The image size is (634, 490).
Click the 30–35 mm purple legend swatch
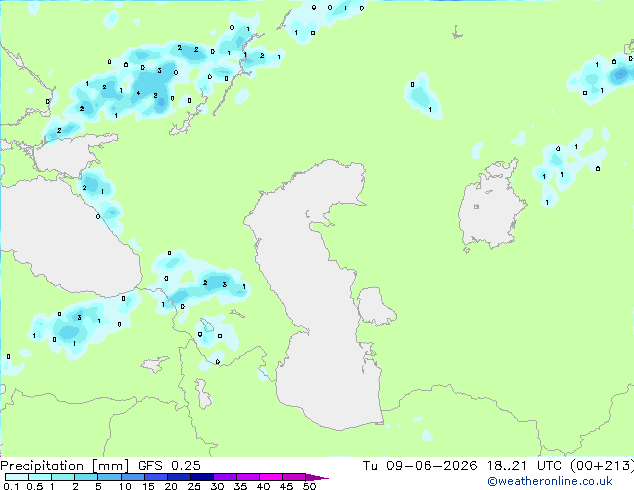tap(225, 477)
